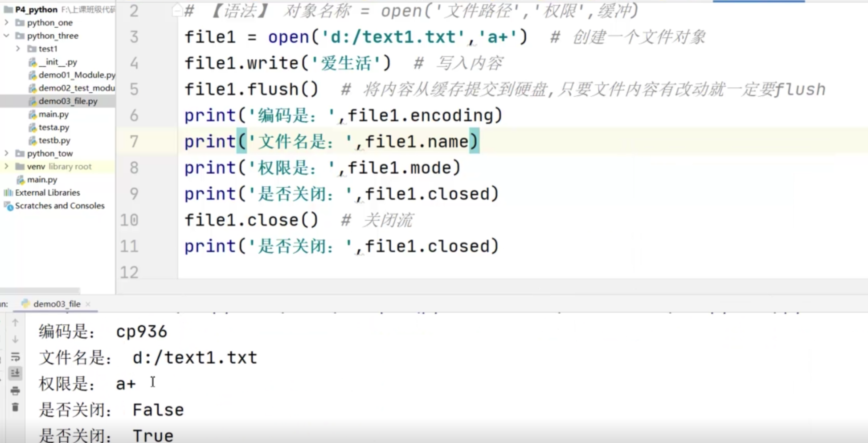Click 'file1.flush()' on line 5
Screen dimensions: 868x443
[252, 89]
